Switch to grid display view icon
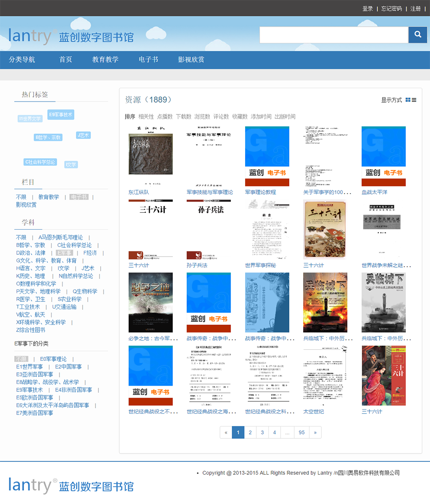Image resolution: width=430 pixels, height=504 pixels. click(408, 100)
